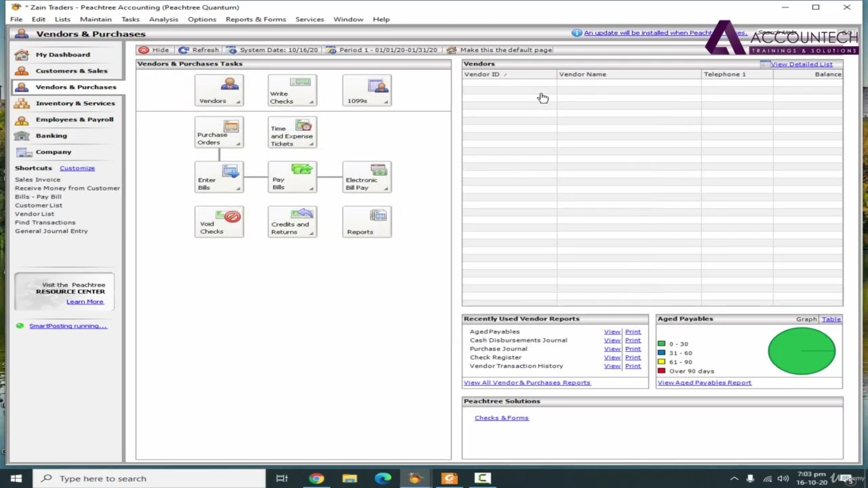The width and height of the screenshot is (868, 488).
Task: Open the Pay Bills task
Action: click(292, 178)
